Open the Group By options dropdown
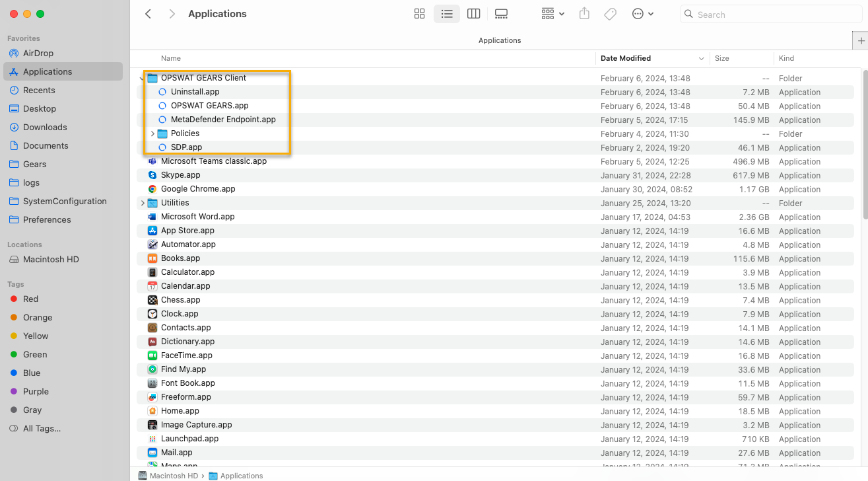The image size is (868, 481). 552,14
